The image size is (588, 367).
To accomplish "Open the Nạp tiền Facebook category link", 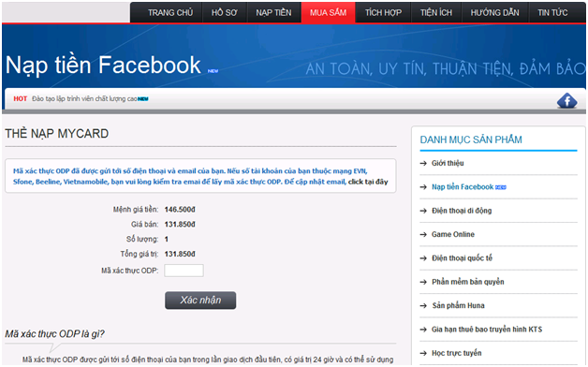I will point(463,187).
